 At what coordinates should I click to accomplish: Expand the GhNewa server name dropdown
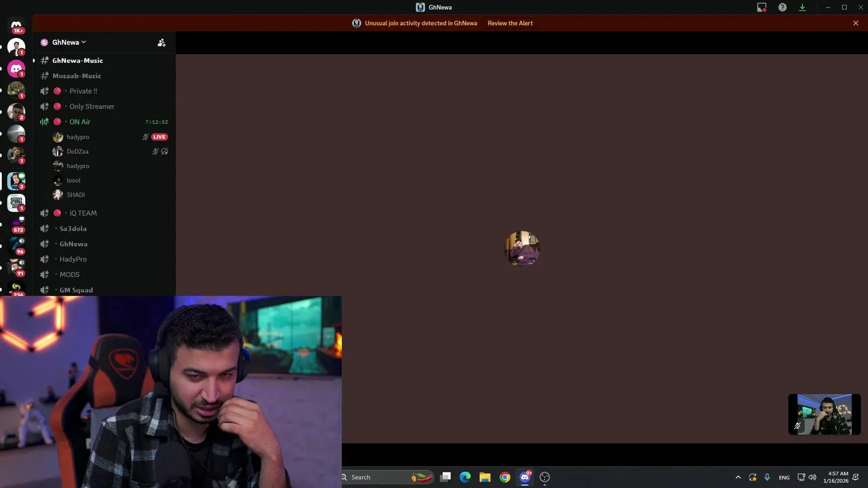pyautogui.click(x=68, y=42)
